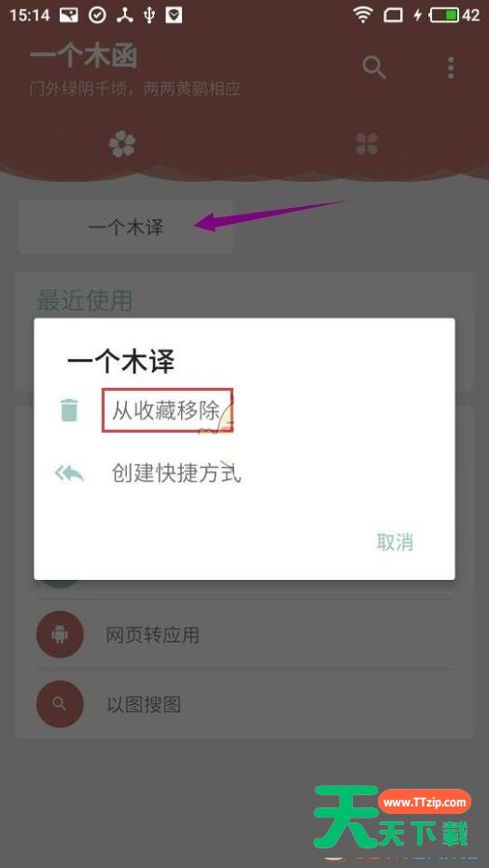Open the 网页转应用 list item
The image size is (489, 868).
click(x=244, y=634)
